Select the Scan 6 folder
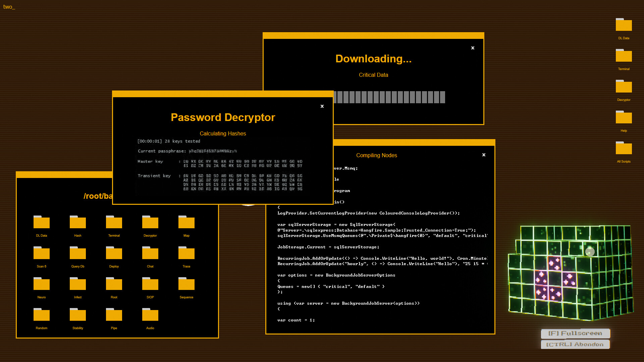 pos(41,253)
